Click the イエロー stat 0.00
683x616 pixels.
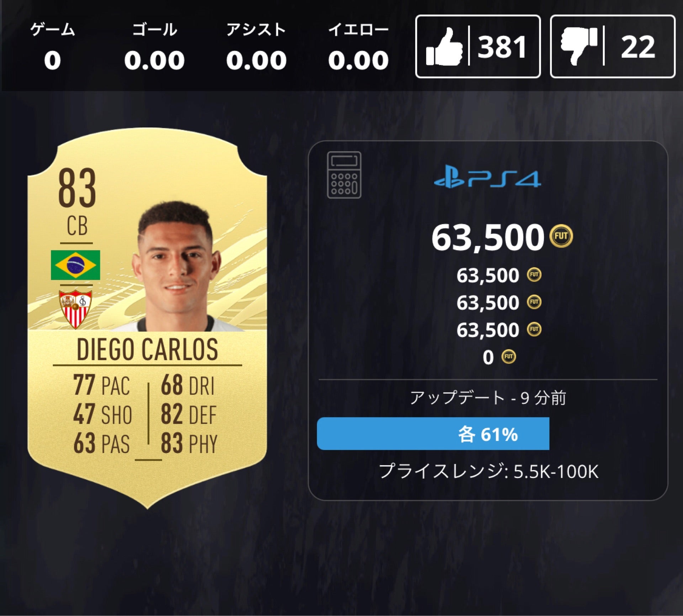358,60
